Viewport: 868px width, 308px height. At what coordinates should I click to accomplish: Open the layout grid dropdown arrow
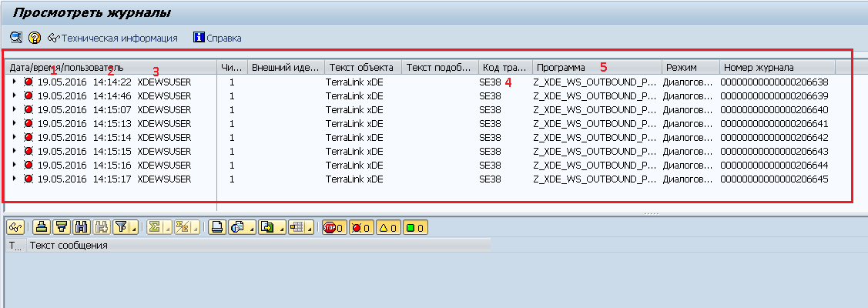[309, 227]
